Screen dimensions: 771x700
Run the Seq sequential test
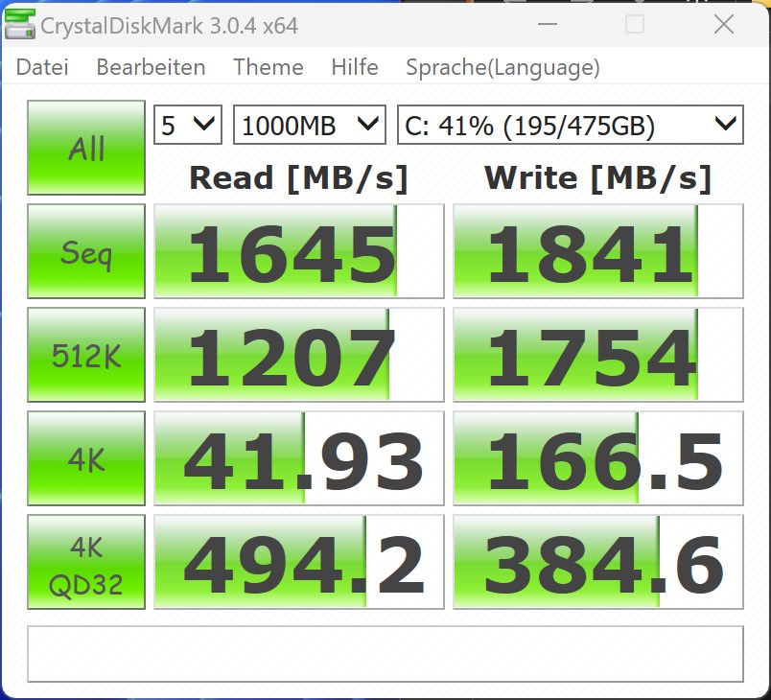tap(86, 252)
